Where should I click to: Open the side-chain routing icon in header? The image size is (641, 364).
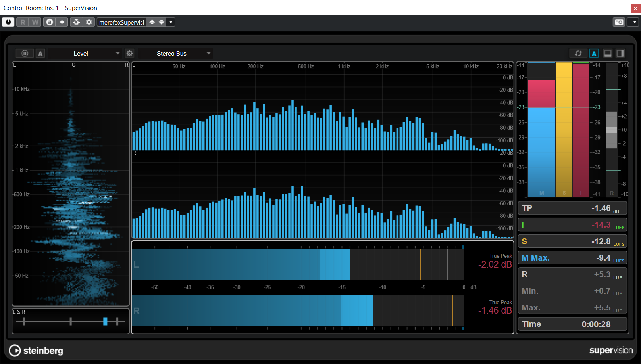point(76,22)
